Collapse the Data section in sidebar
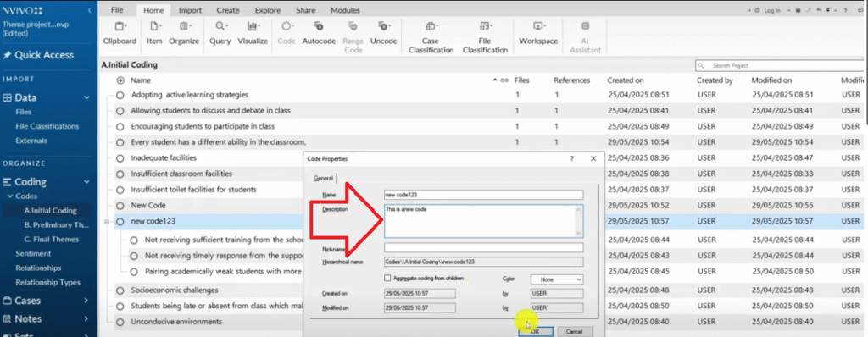This screenshot has width=868, height=337. (x=86, y=98)
